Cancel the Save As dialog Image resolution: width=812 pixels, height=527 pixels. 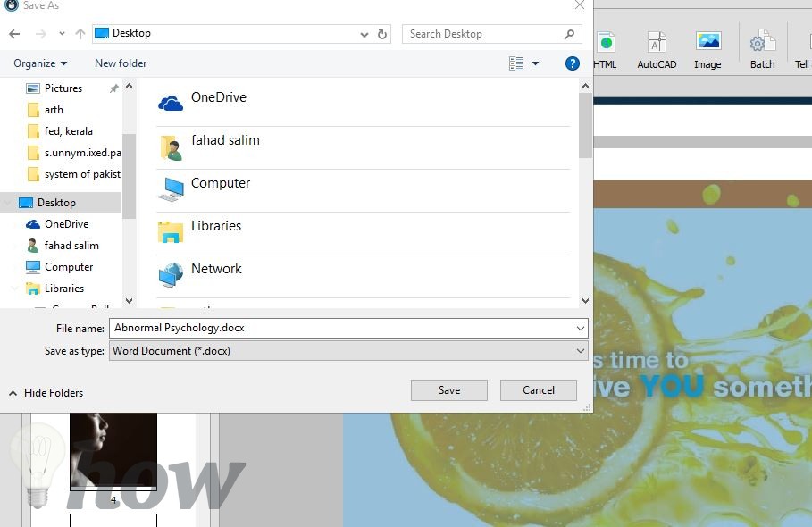tap(539, 390)
